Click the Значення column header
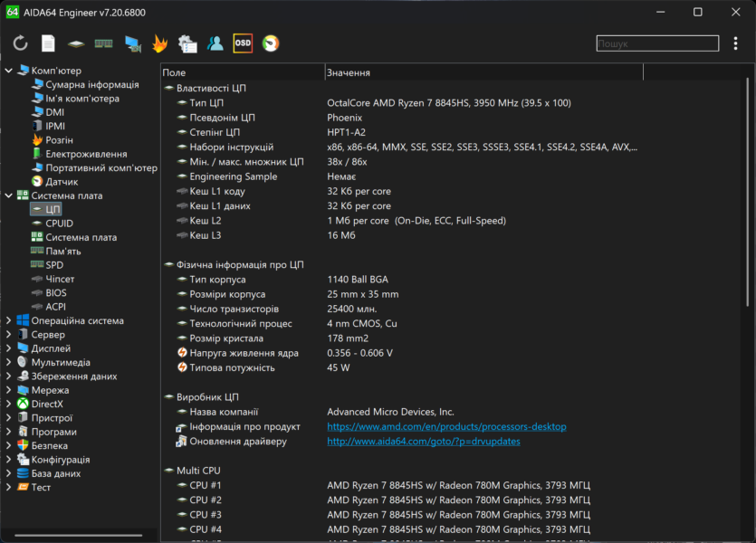The height and width of the screenshot is (543, 756). point(484,72)
